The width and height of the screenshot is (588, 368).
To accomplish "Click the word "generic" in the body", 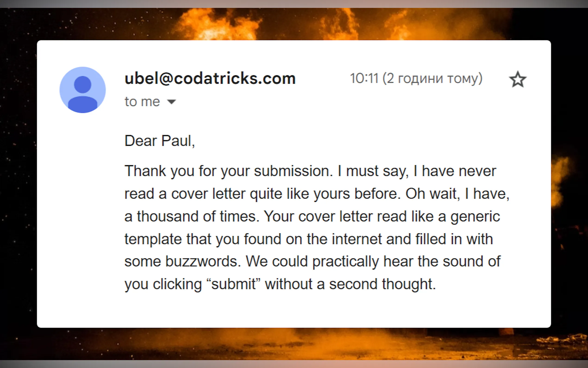I will [475, 216].
